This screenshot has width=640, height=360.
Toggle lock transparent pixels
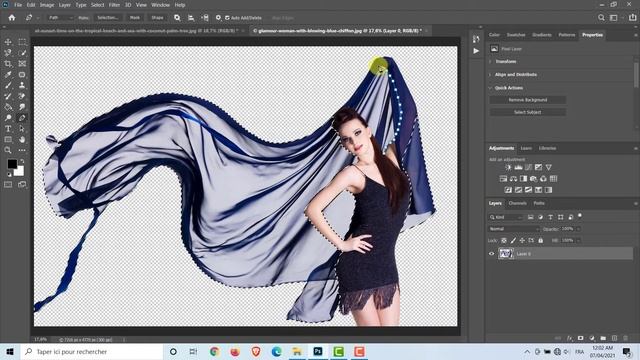[x=504, y=240]
